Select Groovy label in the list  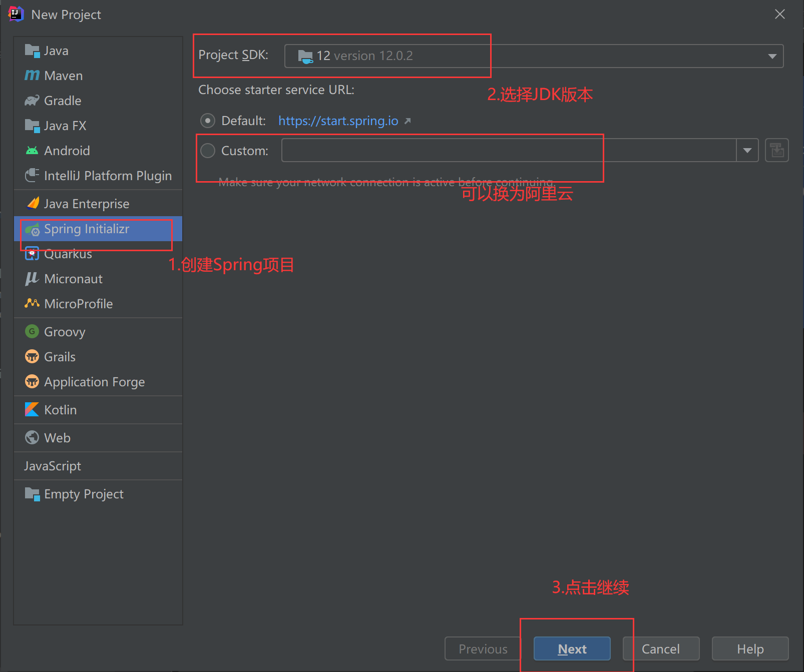(65, 332)
